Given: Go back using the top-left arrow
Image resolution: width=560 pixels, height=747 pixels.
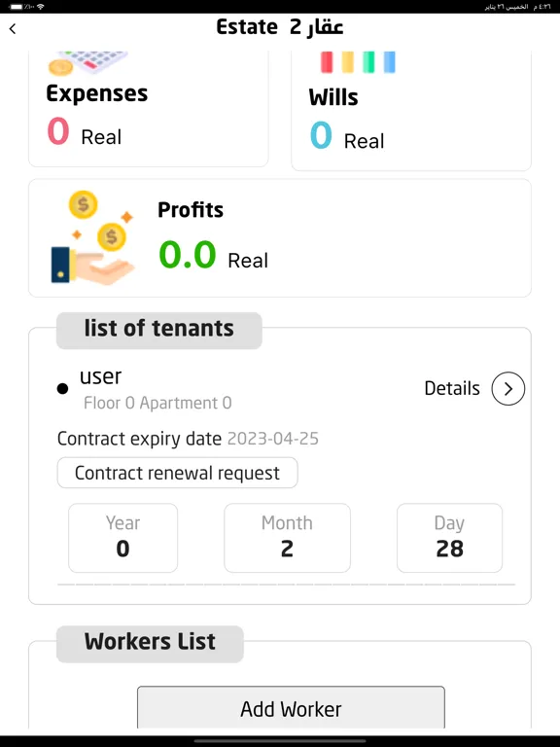Looking at the screenshot, I should 13,29.
